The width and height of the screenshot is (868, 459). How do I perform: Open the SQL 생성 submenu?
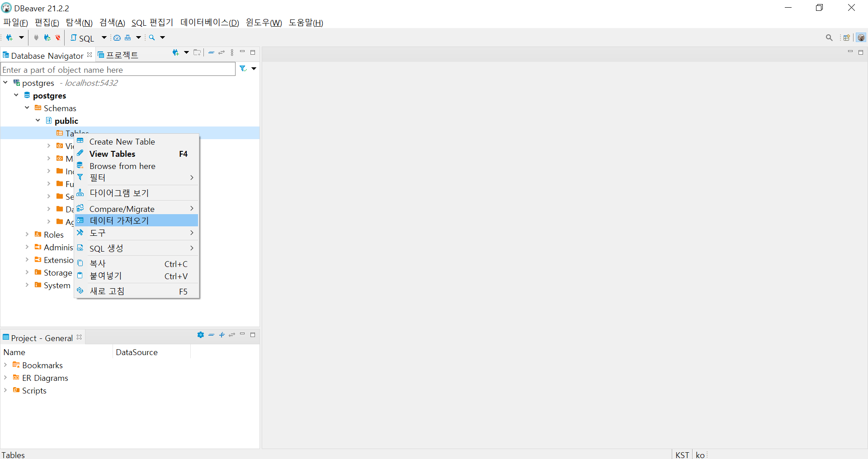tap(137, 248)
